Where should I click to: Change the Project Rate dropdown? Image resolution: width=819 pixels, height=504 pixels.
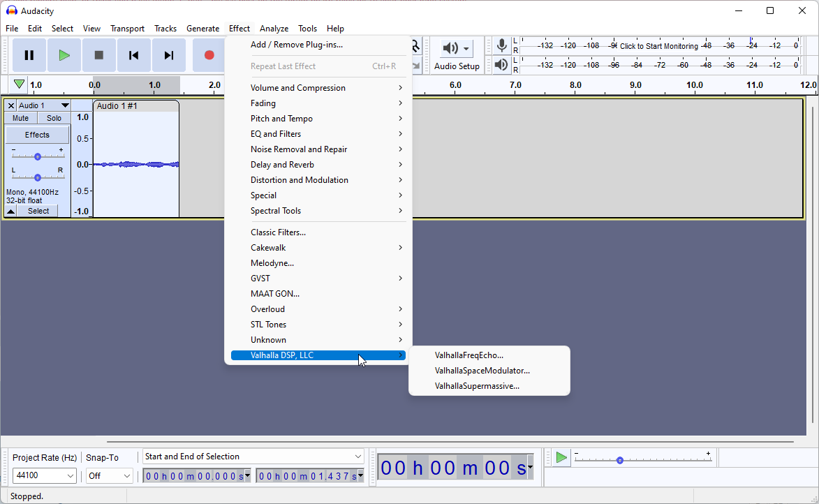(x=44, y=475)
